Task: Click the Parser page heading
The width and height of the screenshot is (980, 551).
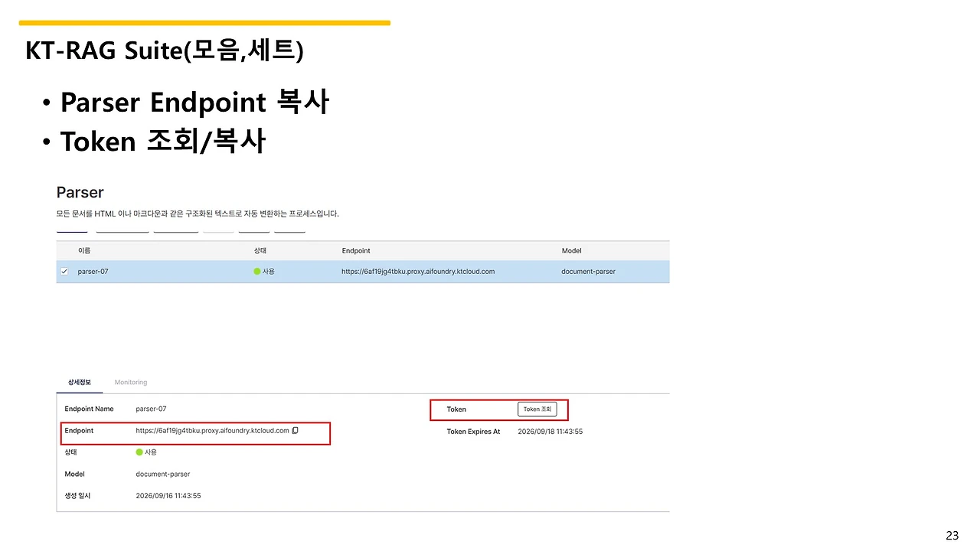Action: [x=80, y=192]
